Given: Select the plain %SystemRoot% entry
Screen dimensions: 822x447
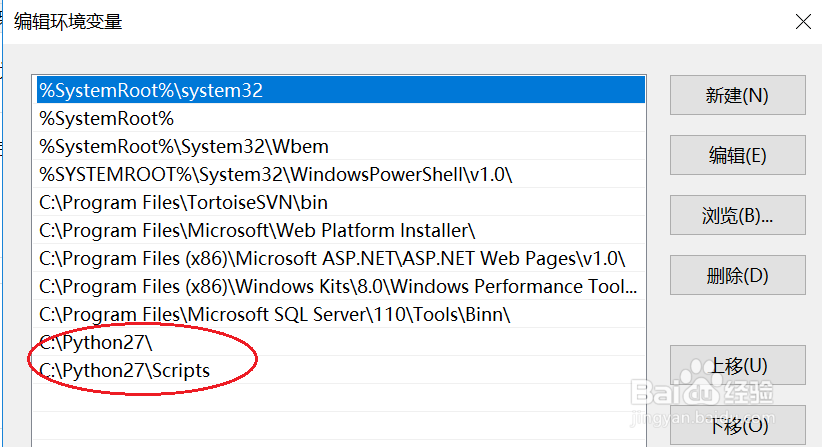Looking at the screenshot, I should [x=107, y=118].
